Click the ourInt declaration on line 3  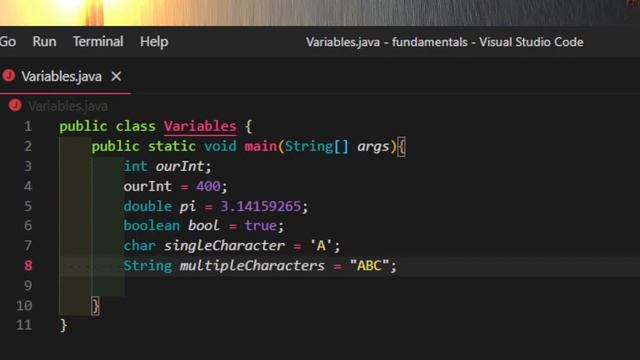[x=180, y=166]
